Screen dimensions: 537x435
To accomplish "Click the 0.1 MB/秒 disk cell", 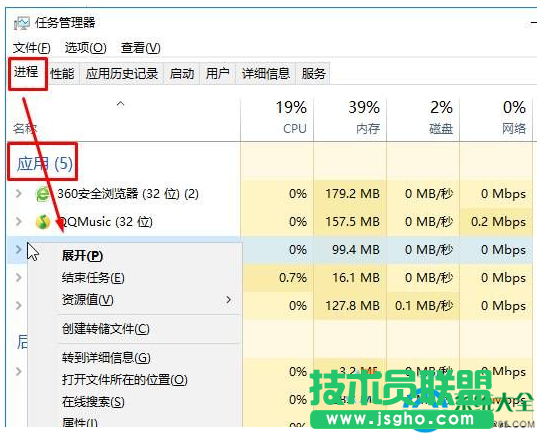I will [424, 305].
